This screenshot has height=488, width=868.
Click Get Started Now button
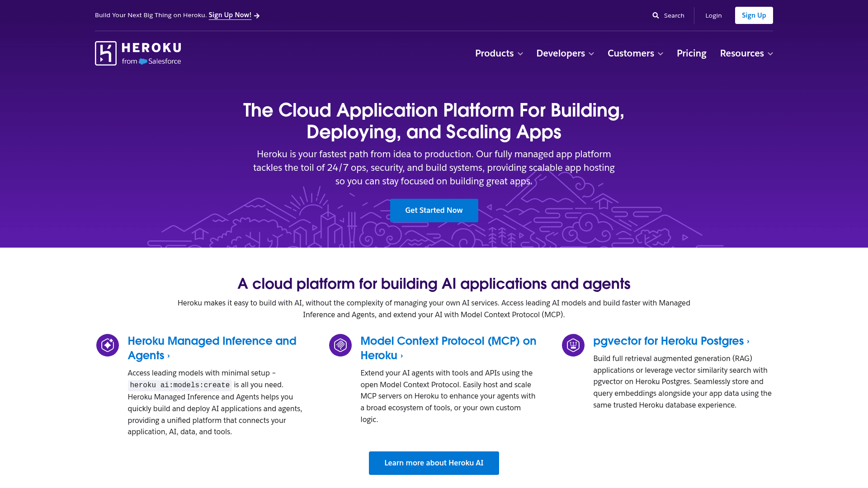434,211
